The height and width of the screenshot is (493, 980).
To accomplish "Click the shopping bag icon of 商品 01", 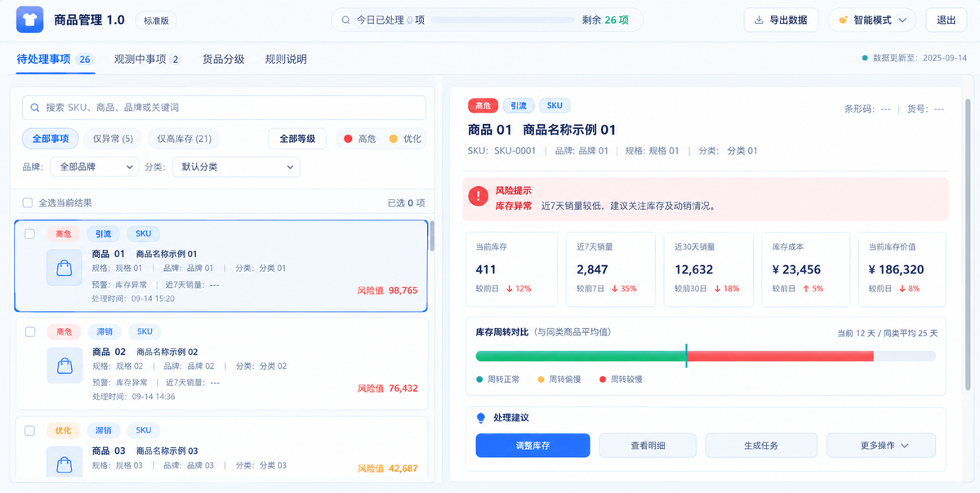I will pos(64,268).
